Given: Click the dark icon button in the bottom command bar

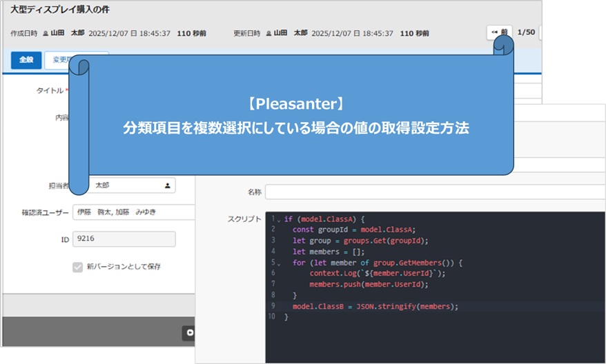Looking at the screenshot, I should pos(188,333).
